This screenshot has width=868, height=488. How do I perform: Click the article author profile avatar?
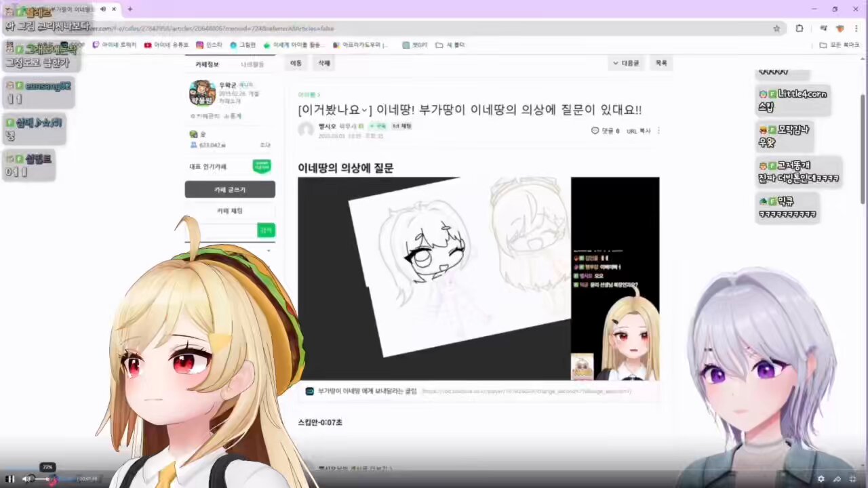pos(306,129)
